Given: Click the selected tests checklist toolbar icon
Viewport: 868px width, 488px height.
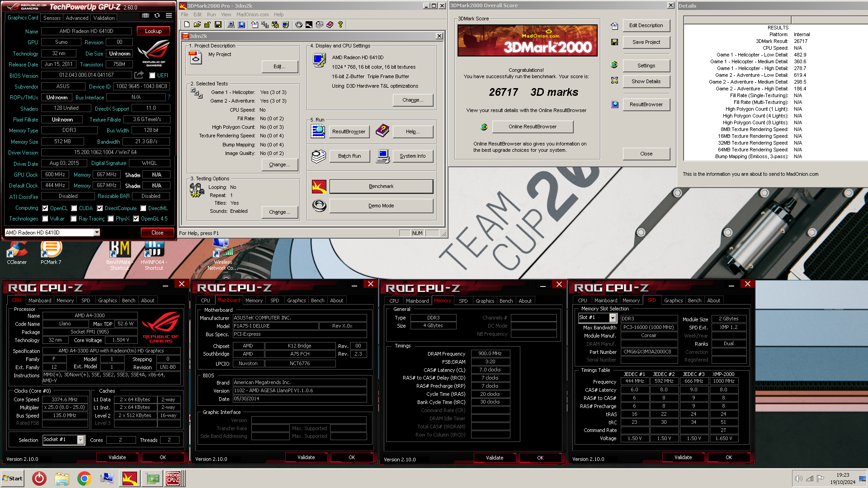Looking at the screenshot, I should click(x=265, y=24).
